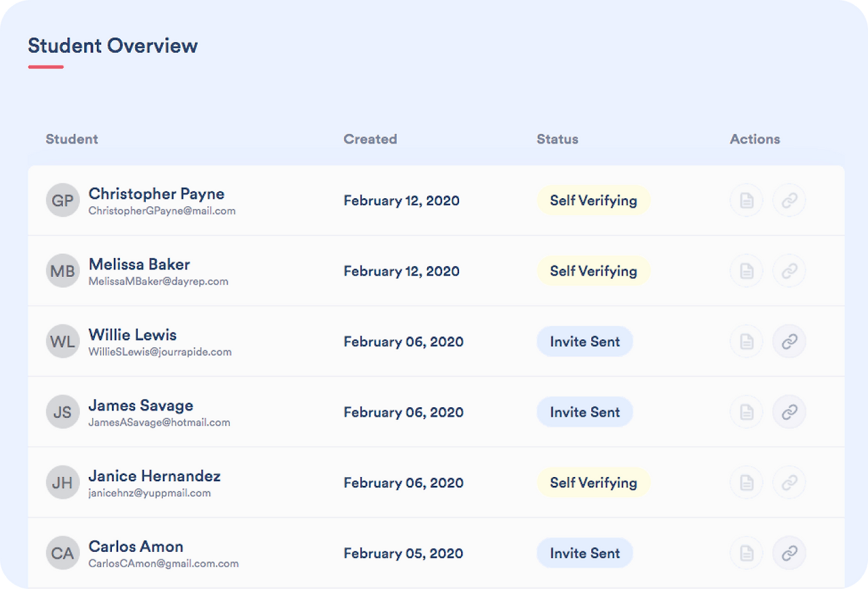
Task: Open the document icon for Melissa Baker
Action: click(x=746, y=271)
